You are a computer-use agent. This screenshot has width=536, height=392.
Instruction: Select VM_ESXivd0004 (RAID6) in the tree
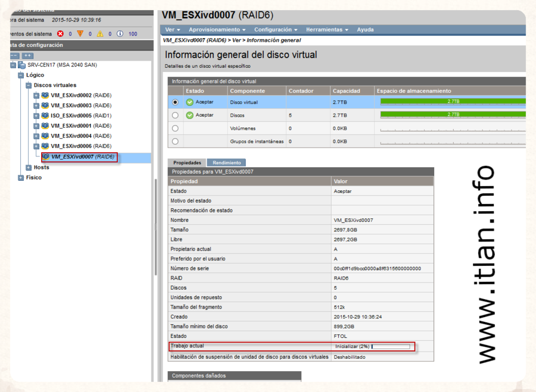(81, 136)
